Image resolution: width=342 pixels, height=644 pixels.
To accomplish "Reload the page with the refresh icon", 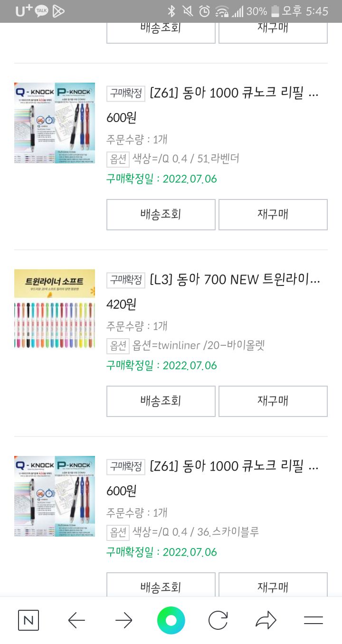I will click(218, 620).
